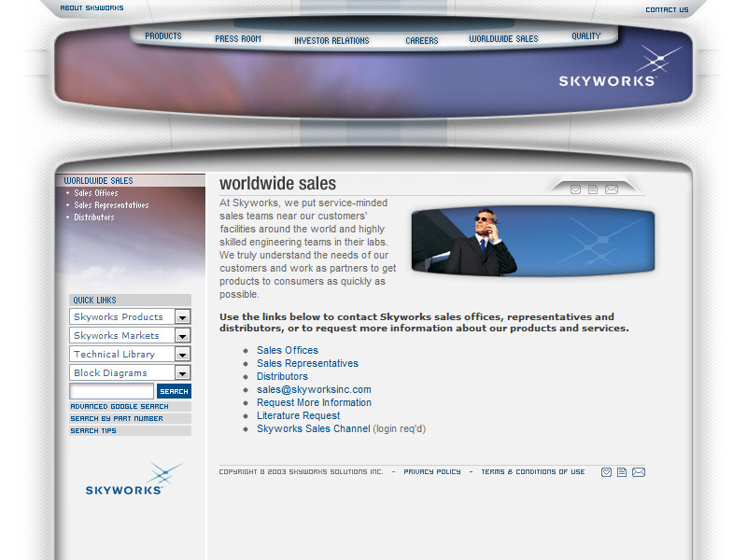Screen dimensions: 747x560
Task: Select Sales Offices in the sidebar
Action: (x=96, y=193)
